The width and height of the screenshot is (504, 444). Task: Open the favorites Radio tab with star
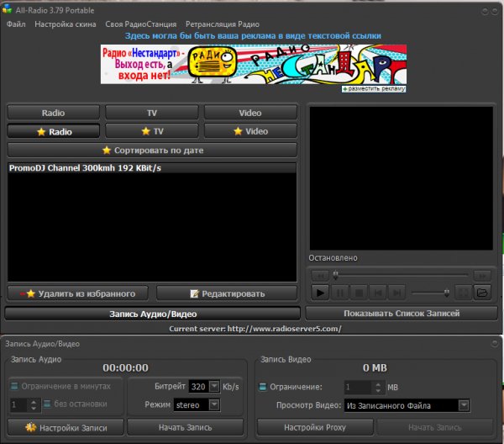point(54,131)
